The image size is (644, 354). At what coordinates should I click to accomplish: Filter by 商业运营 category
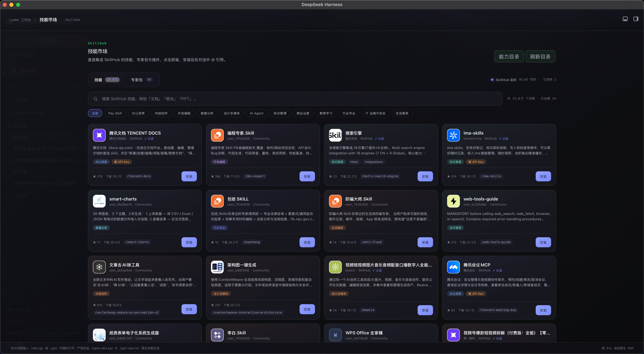tap(303, 113)
